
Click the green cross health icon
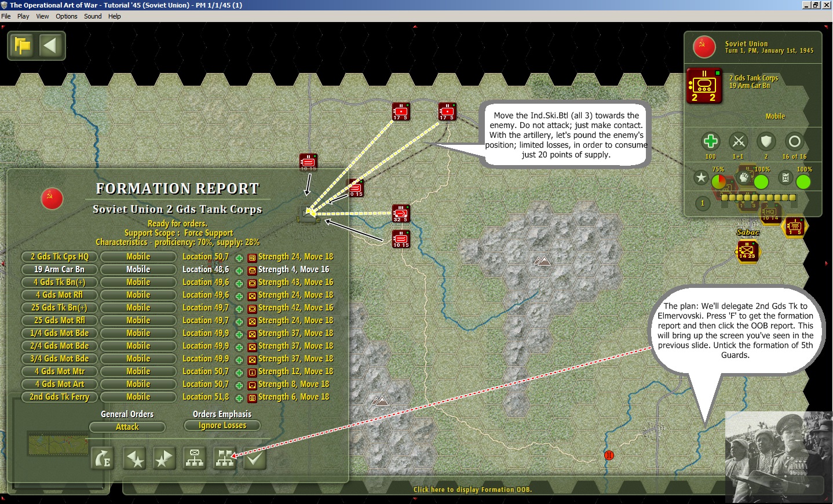coord(711,141)
